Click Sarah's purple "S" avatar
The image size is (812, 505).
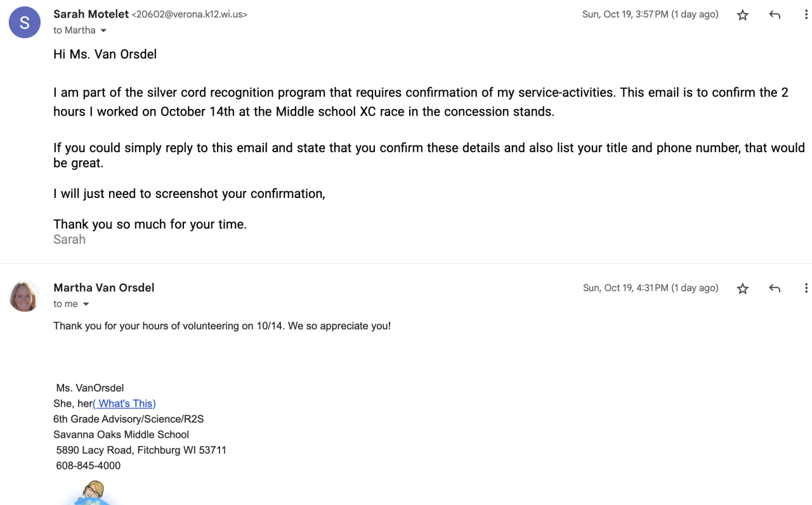(x=25, y=22)
